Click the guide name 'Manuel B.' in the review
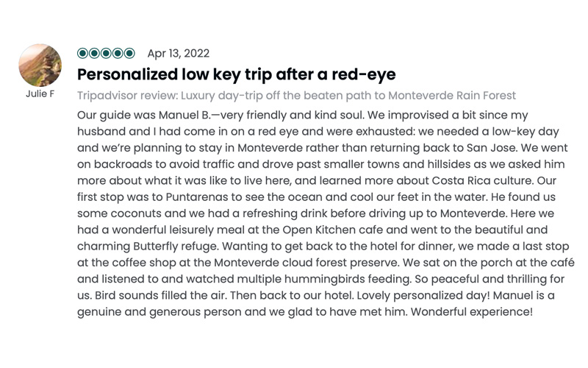The width and height of the screenshot is (588, 368). pos(184,115)
